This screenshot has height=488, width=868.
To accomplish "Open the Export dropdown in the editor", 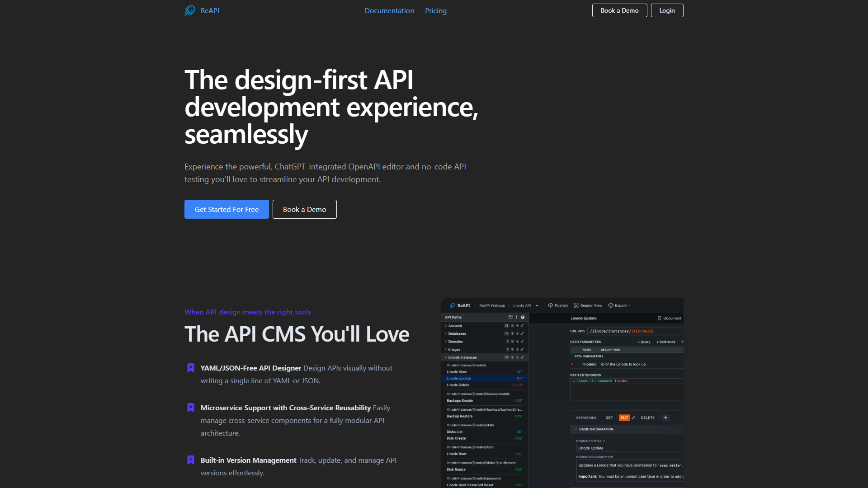I will point(619,305).
